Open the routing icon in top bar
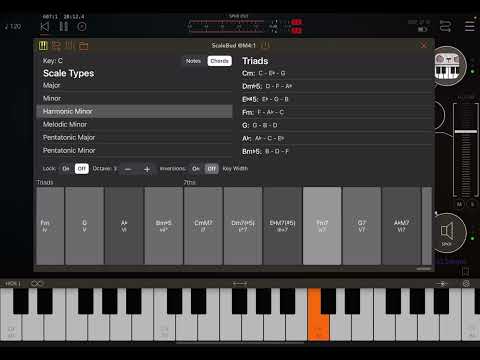The height and width of the screenshot is (360, 480). click(445, 26)
